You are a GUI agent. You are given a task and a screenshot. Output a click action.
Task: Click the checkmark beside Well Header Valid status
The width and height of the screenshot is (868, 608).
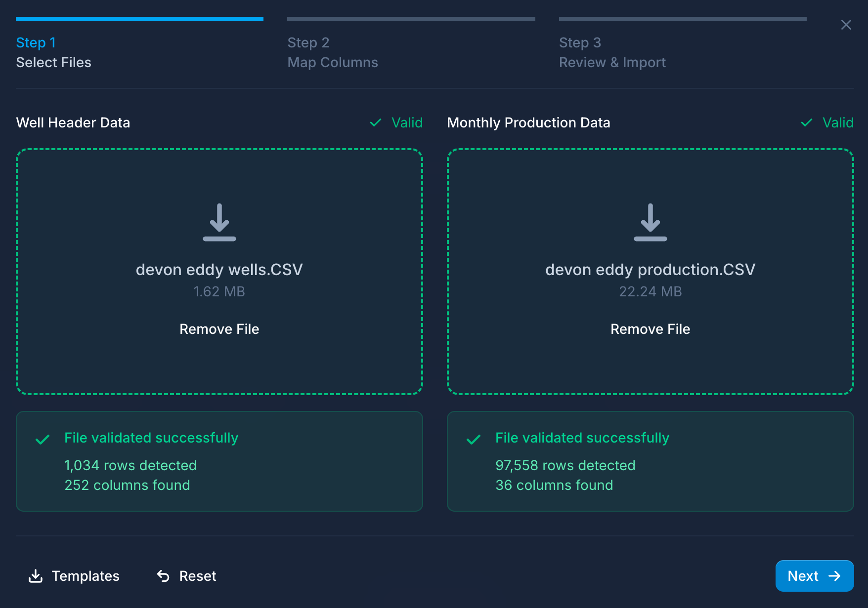pyautogui.click(x=376, y=122)
